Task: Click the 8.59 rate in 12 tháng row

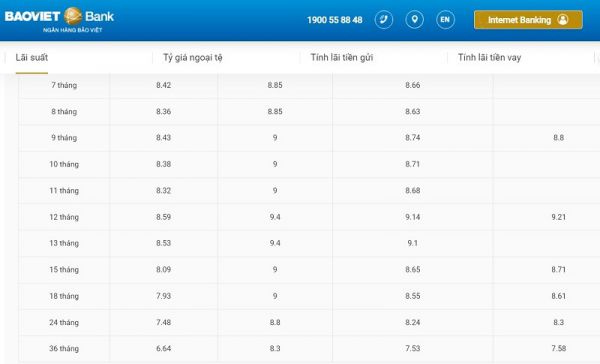Action: [x=163, y=217]
